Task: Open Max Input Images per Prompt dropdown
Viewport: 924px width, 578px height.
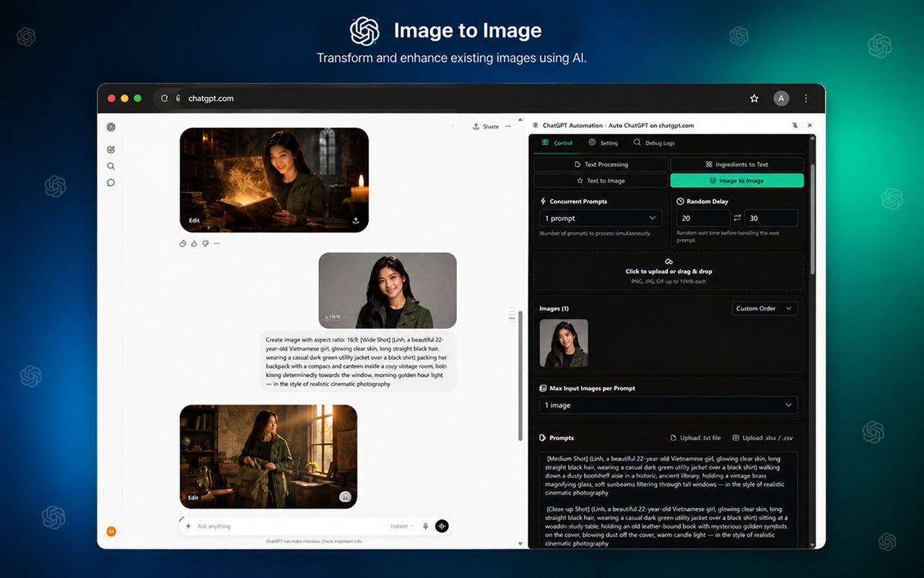Action: [x=668, y=405]
